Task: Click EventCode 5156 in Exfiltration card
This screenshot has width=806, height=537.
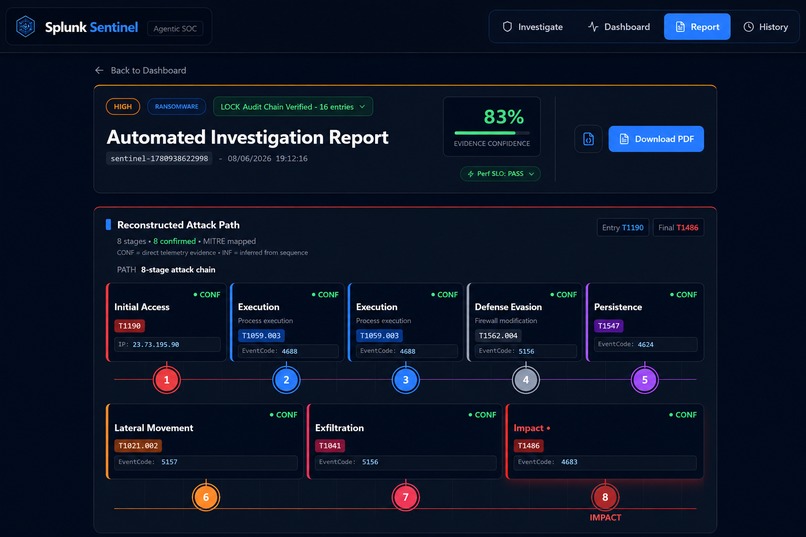Action: tap(406, 462)
